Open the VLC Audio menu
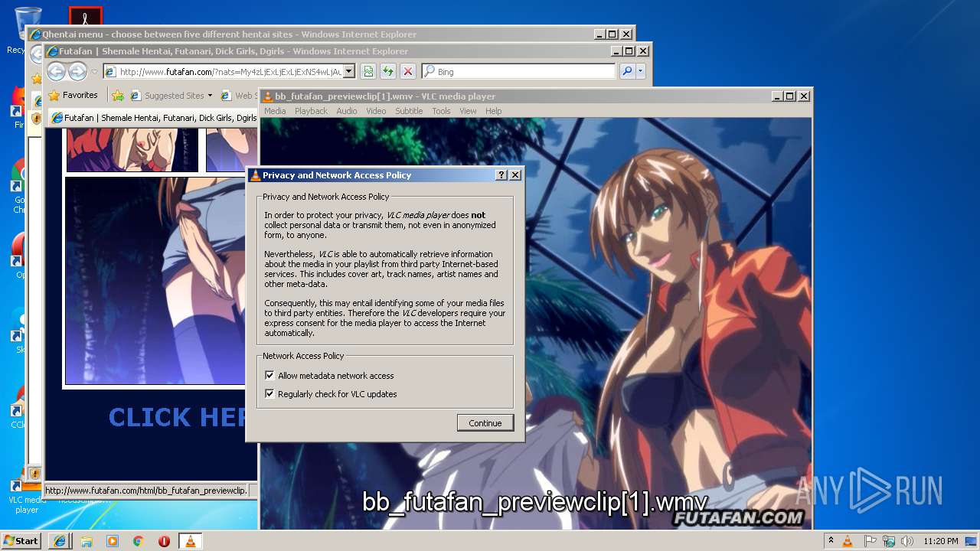Screen dimensions: 980x551 tap(347, 111)
